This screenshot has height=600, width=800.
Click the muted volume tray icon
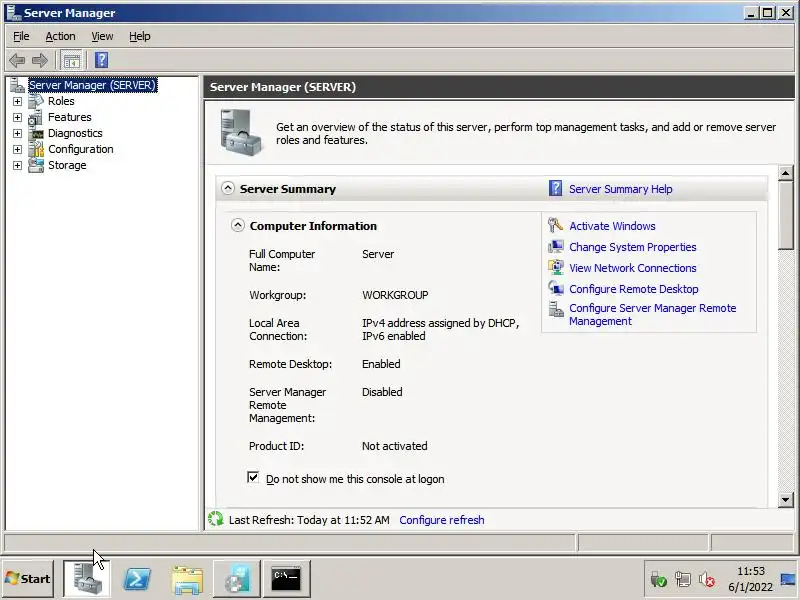[x=707, y=580]
